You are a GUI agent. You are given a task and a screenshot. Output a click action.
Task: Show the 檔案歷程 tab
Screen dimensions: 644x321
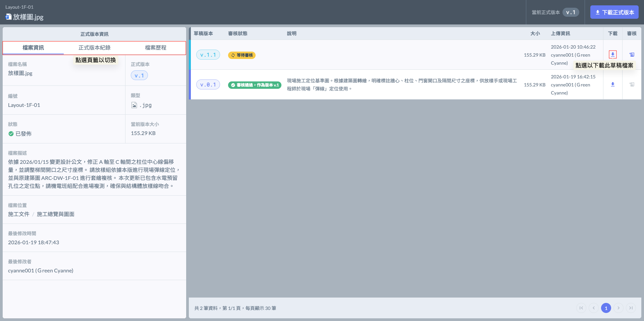pyautogui.click(x=156, y=48)
